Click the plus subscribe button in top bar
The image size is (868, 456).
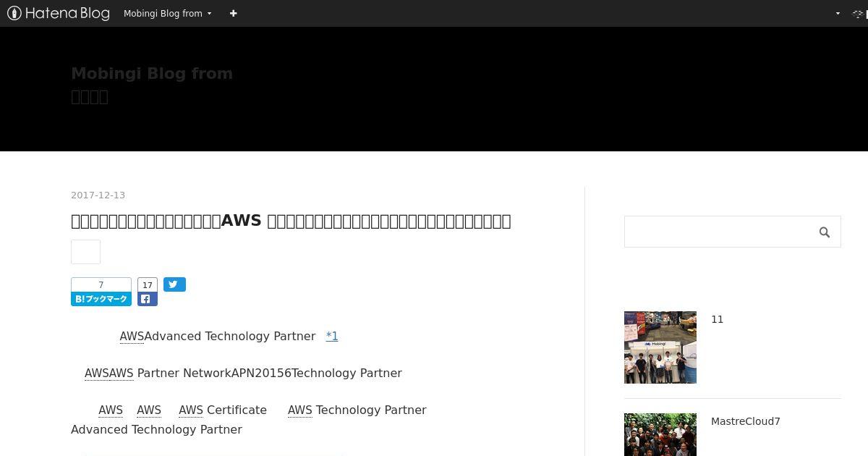(x=233, y=13)
